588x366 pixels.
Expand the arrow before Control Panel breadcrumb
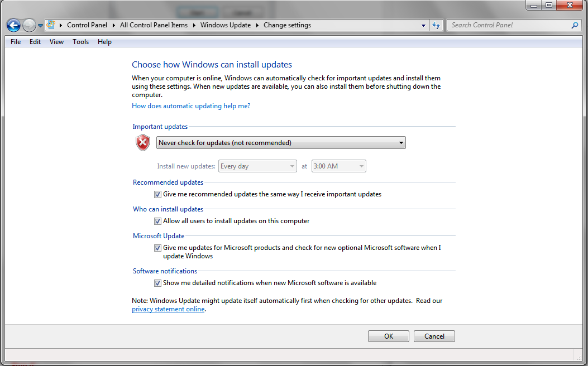[61, 25]
